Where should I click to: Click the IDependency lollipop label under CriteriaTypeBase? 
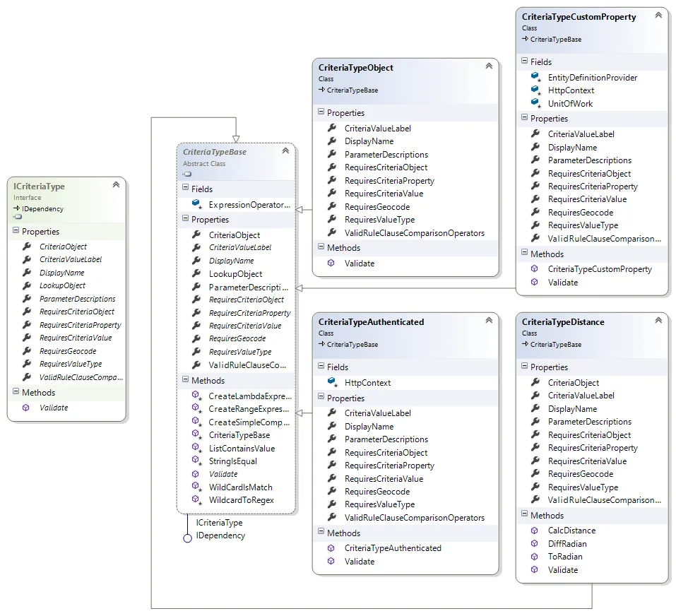tap(220, 535)
